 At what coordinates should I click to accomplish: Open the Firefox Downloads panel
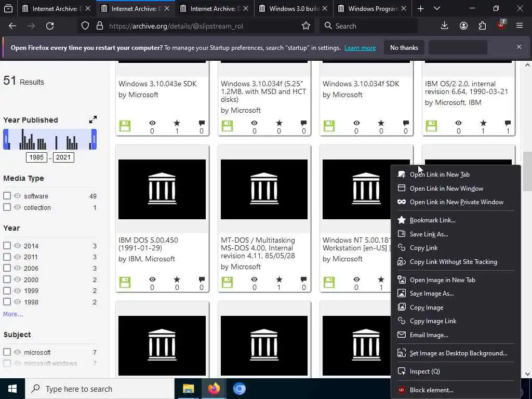pyautogui.click(x=445, y=26)
